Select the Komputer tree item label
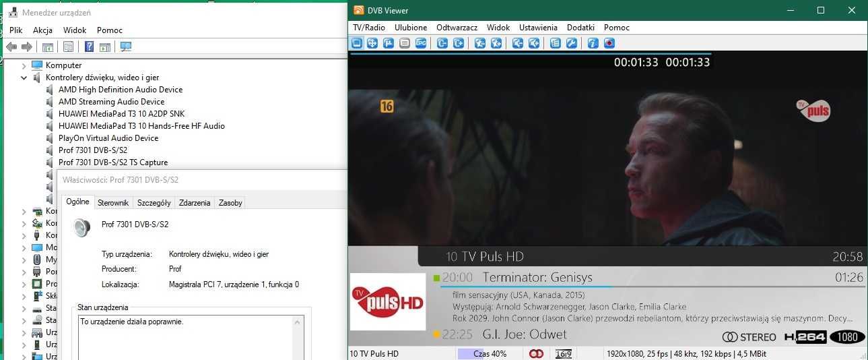Image resolution: width=868 pixels, height=360 pixels. 64,65
